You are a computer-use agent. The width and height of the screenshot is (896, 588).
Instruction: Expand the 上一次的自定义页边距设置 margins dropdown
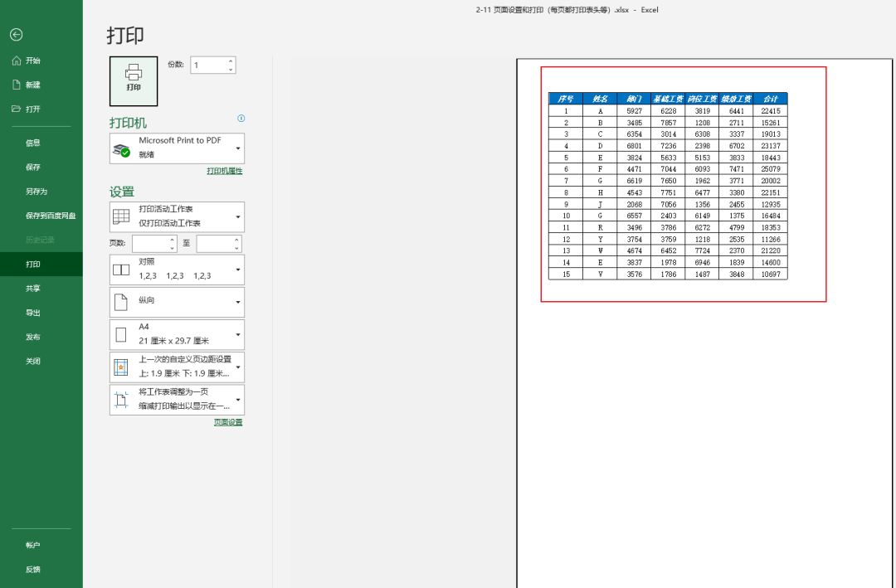(238, 367)
